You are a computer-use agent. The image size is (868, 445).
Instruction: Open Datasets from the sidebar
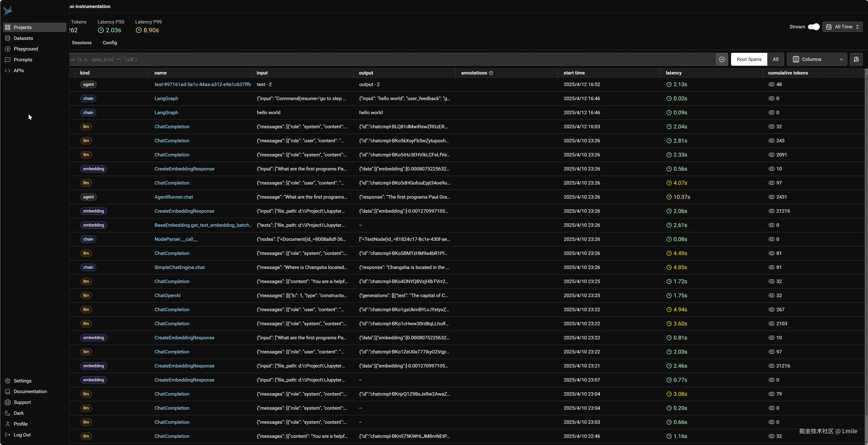23,38
